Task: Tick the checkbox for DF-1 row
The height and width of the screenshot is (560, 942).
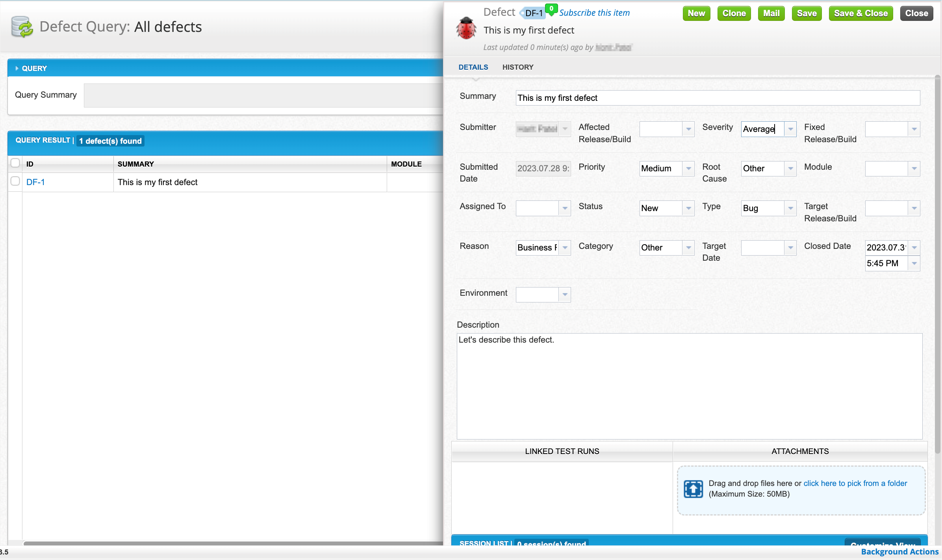Action: tap(15, 181)
